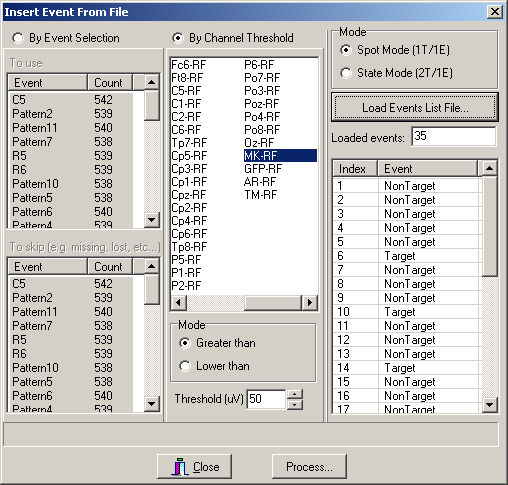Image resolution: width=508 pixels, height=485 pixels.
Task: Click Load Events List File button
Action: pos(415,107)
